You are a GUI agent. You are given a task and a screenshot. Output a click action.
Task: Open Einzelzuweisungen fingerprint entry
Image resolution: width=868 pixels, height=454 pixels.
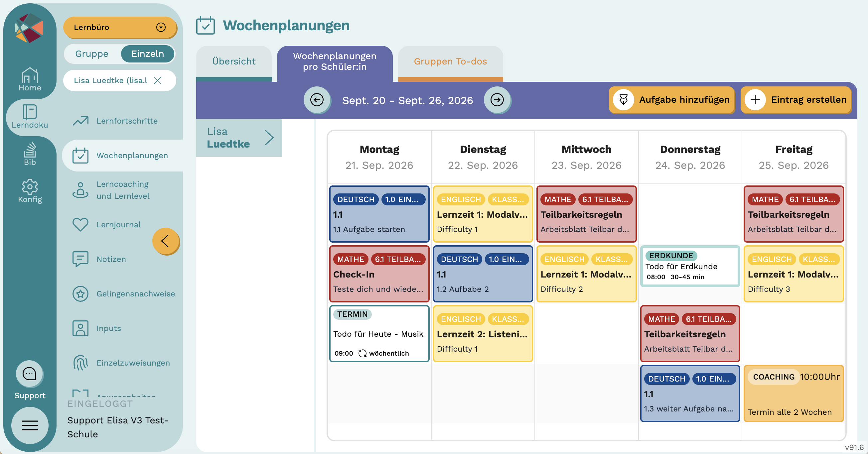click(x=121, y=363)
